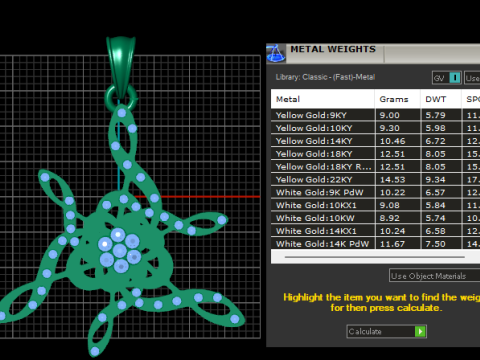Click the horizontal scrollbar under the metals table

[375, 257]
